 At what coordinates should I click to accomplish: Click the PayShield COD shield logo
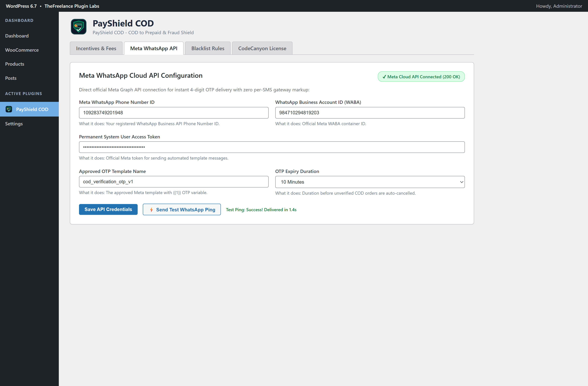point(79,27)
